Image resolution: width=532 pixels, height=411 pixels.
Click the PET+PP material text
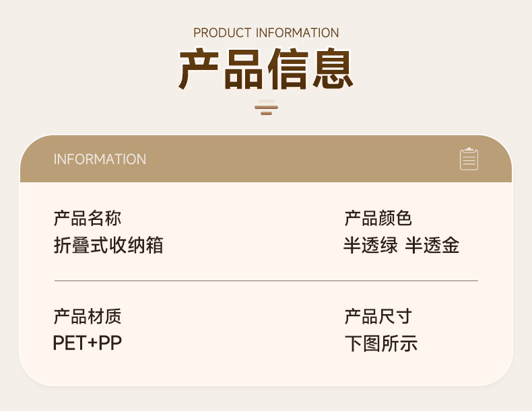point(88,343)
